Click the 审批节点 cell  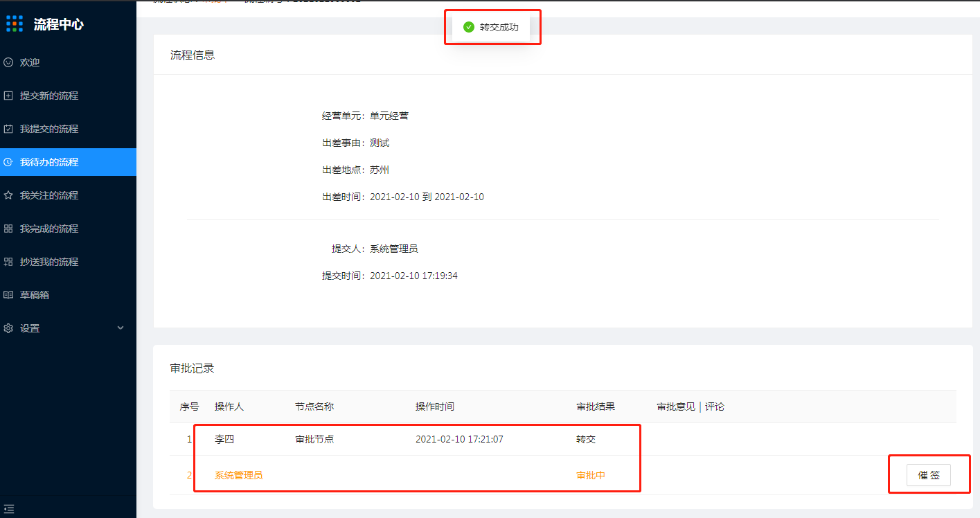coord(314,439)
